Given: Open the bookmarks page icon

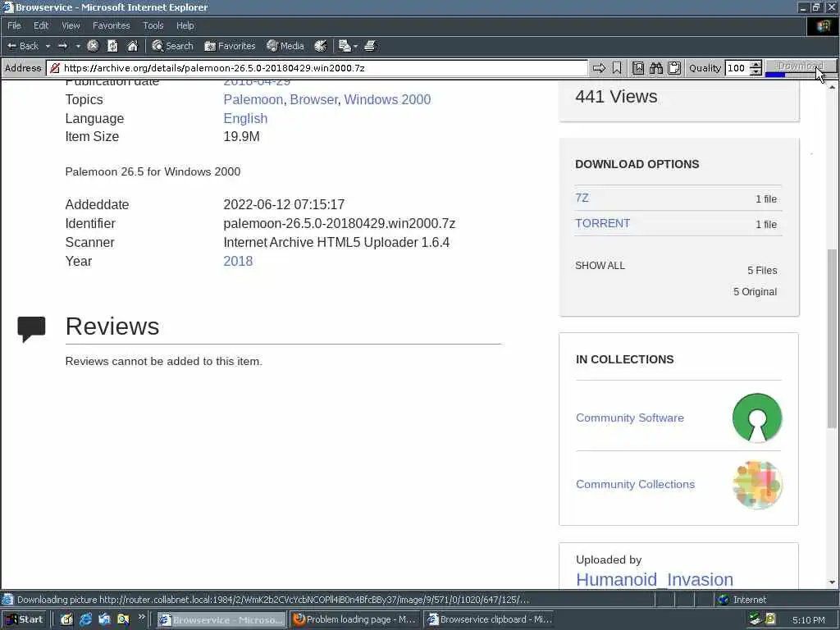Looking at the screenshot, I should point(638,68).
